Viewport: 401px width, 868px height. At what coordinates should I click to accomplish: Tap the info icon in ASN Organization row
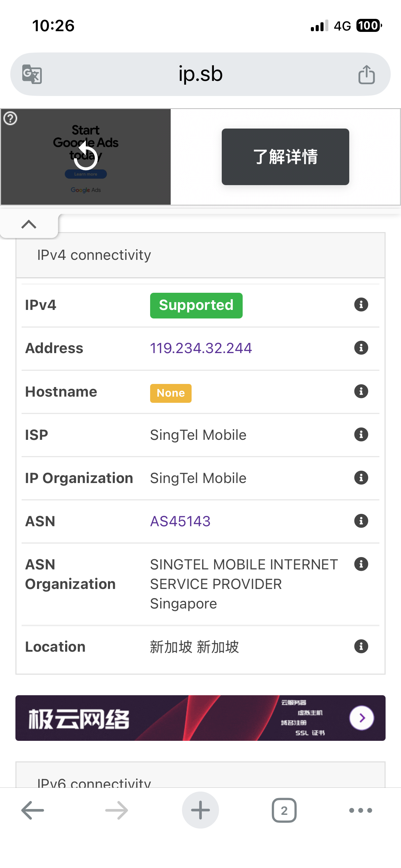tap(361, 564)
